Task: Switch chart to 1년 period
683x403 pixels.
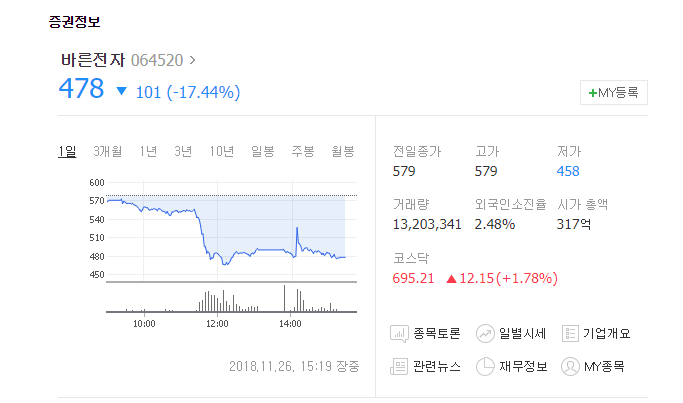Action: (x=148, y=151)
